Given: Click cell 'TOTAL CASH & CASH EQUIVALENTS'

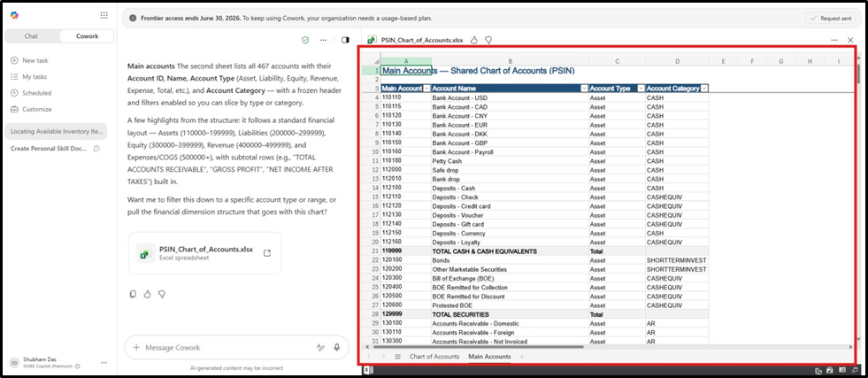Looking at the screenshot, I should [510, 251].
